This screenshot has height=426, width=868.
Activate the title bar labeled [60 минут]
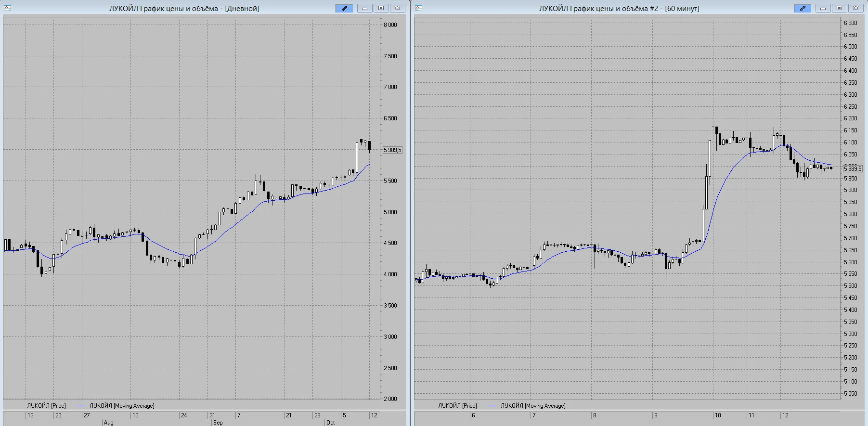619,8
